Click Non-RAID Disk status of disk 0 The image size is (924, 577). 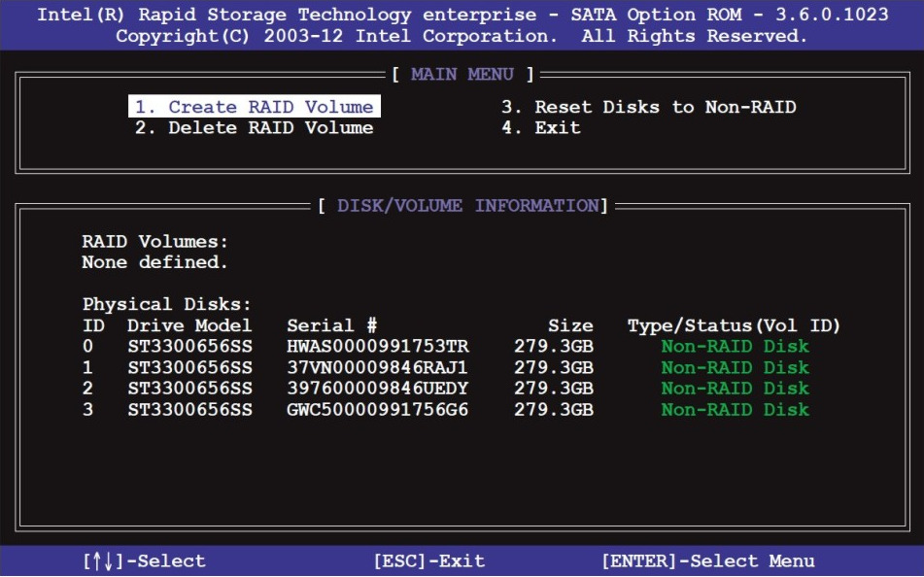tap(735, 347)
